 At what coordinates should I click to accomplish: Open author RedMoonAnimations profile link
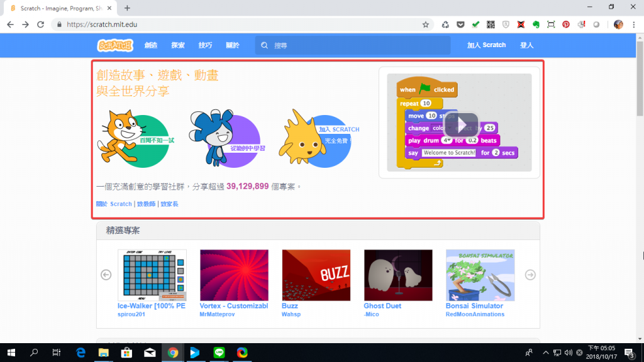[x=475, y=314]
